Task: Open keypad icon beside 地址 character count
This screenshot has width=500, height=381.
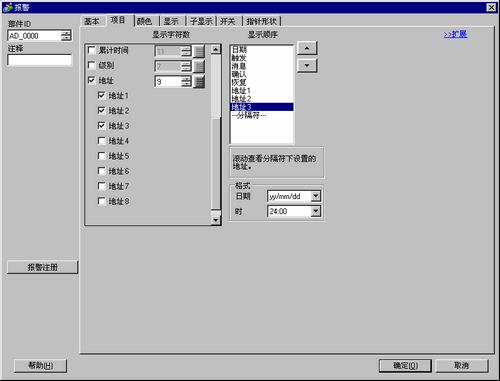Action: [199, 81]
